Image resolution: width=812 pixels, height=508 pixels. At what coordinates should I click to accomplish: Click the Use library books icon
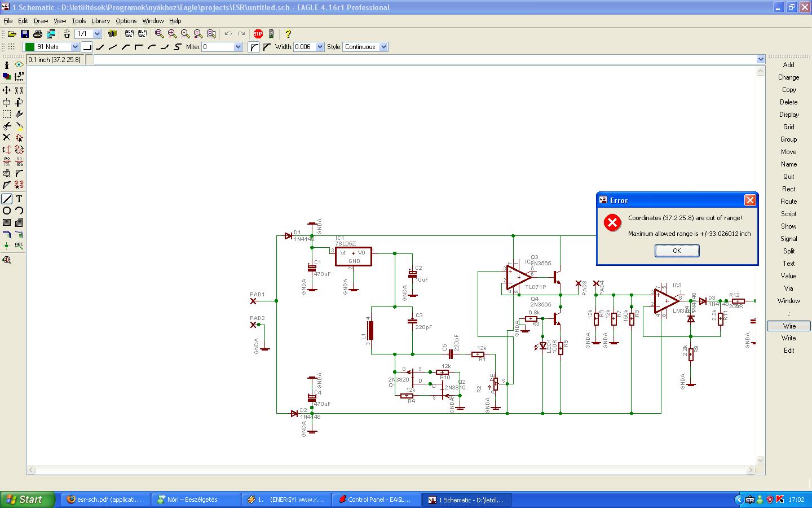pos(112,34)
